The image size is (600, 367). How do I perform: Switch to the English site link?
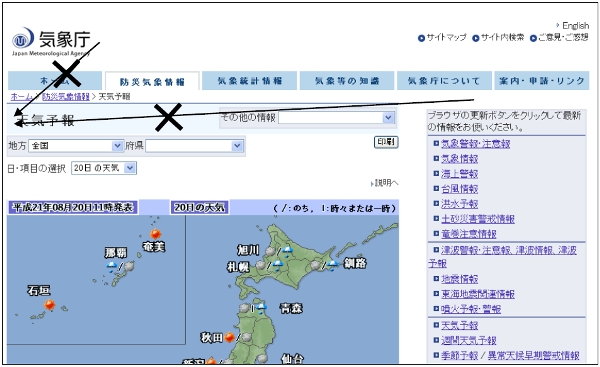pos(575,26)
